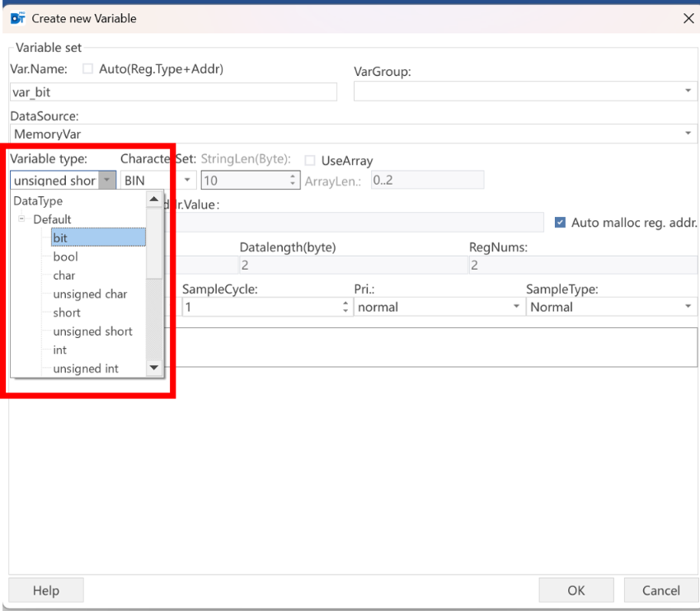700x611 pixels.
Task: Click the data type list scroll-down arrow
Action: (154, 369)
